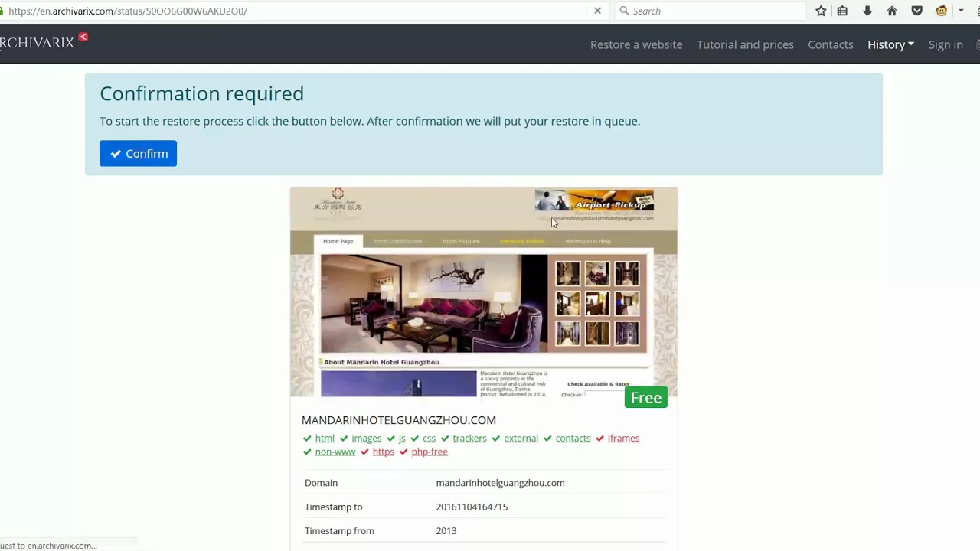Screen dimensions: 980x551
Task: Click the external tag
Action: (521, 439)
